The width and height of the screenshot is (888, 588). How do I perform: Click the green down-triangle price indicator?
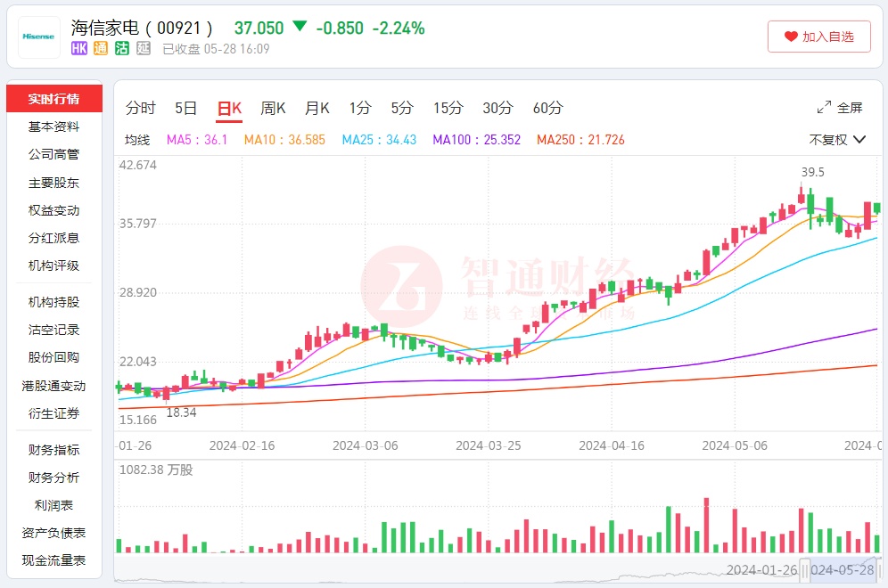[x=300, y=27]
